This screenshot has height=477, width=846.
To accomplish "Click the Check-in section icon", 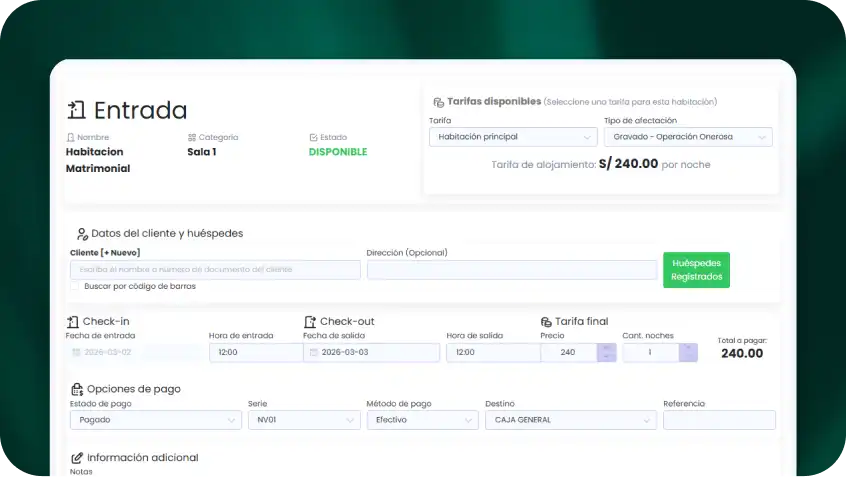I will tap(73, 322).
